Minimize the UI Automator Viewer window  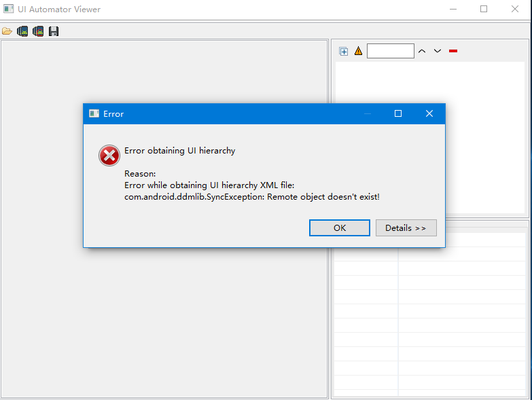453,9
